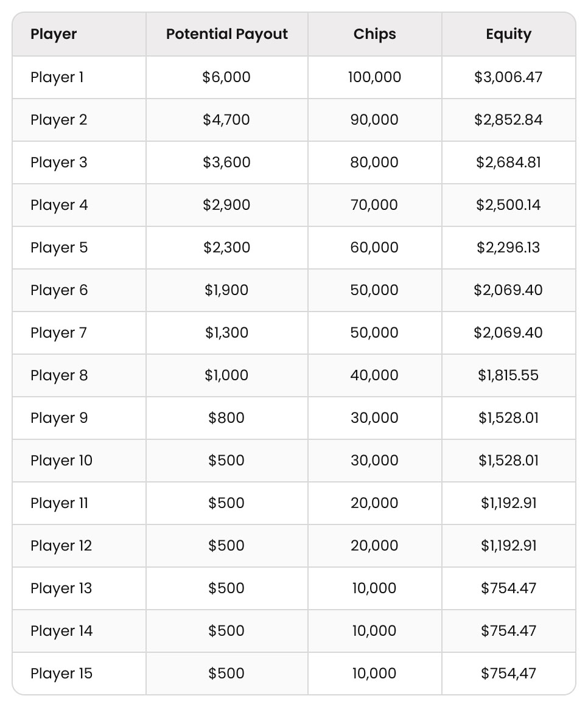Click the $3,006.47 equity value
The height and width of the screenshot is (707, 588).
(x=508, y=77)
